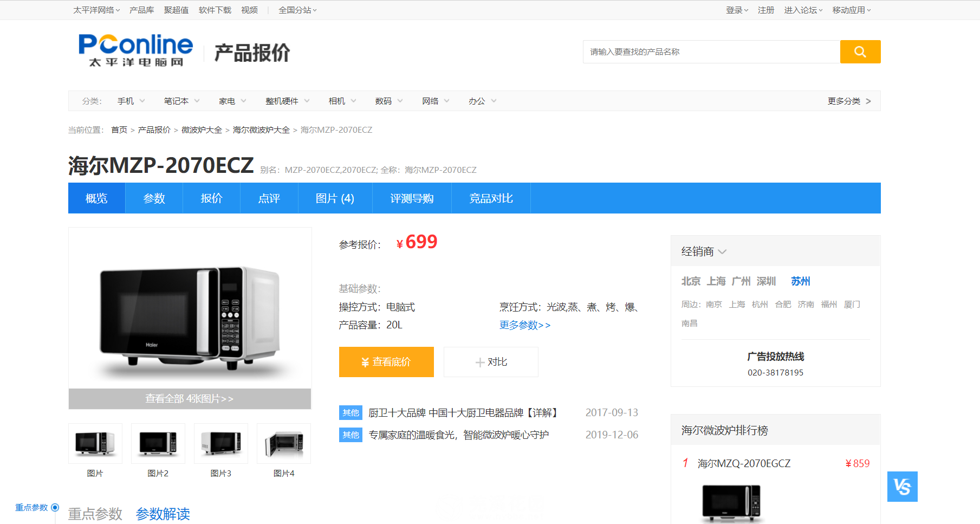Switch to the 概览 tab
Screen dimensions: 980x524
(96, 198)
